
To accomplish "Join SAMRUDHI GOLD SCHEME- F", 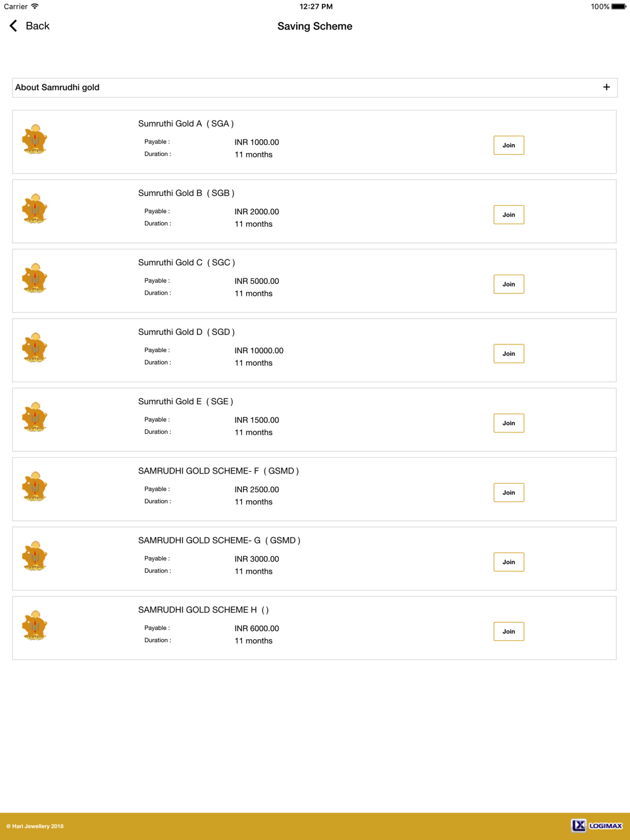I will pos(508,492).
